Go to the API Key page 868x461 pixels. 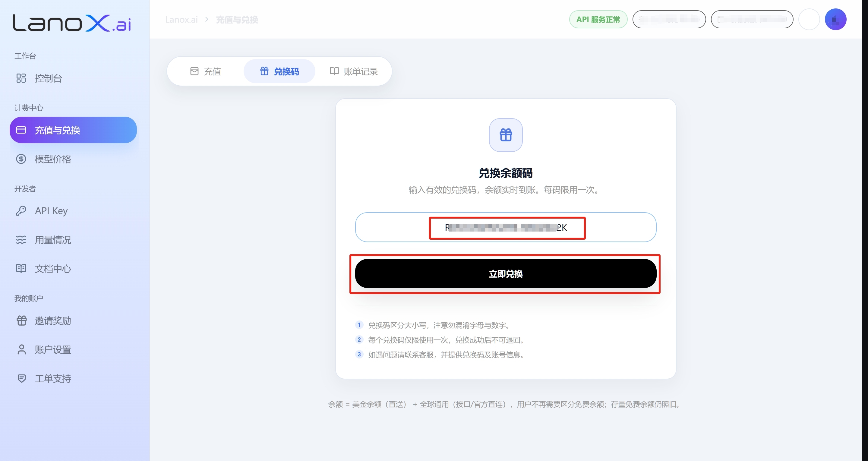coord(73,211)
